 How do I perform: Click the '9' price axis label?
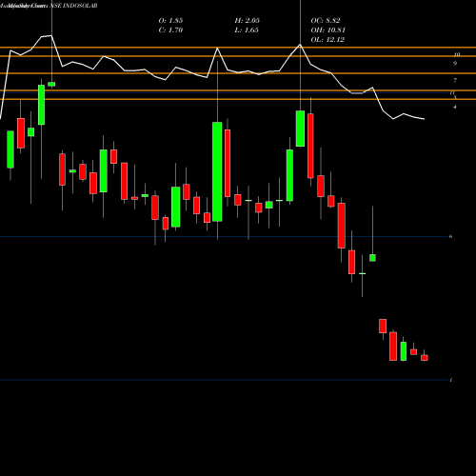coord(455,64)
